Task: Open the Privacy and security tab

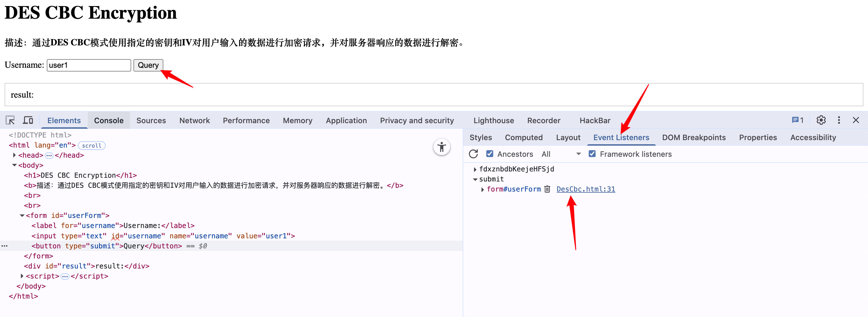Action: [417, 120]
